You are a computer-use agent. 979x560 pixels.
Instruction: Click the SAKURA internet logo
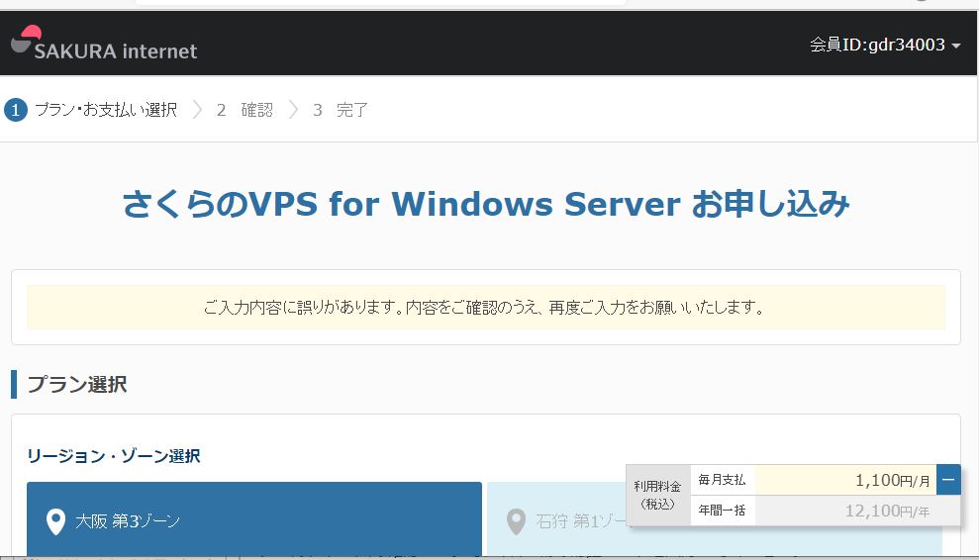tap(104, 44)
